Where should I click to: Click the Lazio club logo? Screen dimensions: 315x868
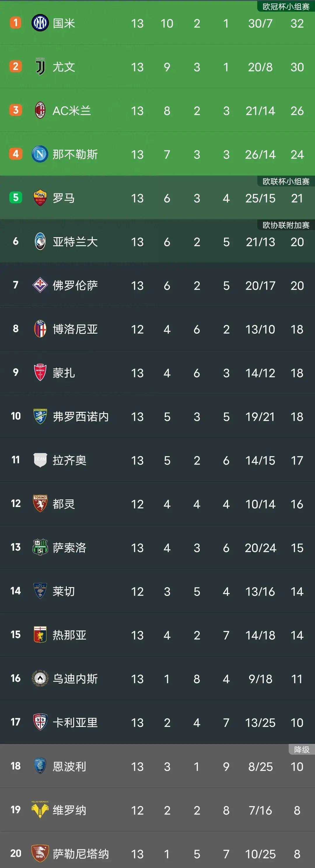(40, 460)
